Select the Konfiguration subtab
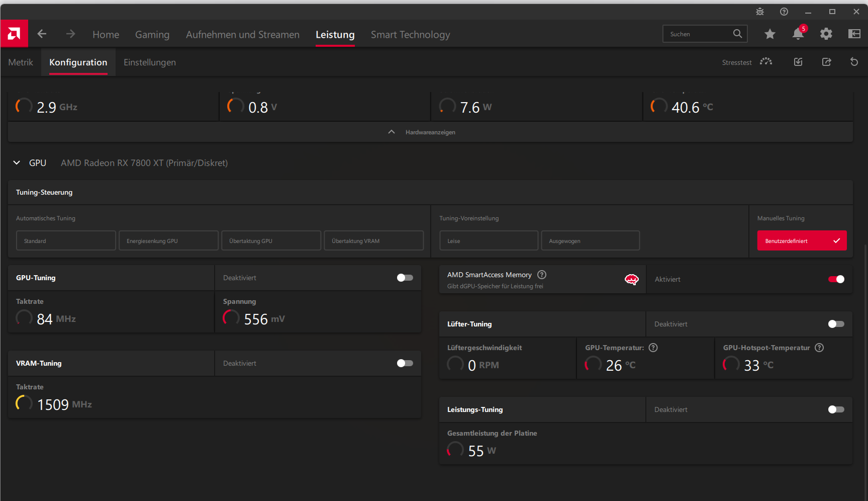The image size is (868, 501). (x=78, y=62)
